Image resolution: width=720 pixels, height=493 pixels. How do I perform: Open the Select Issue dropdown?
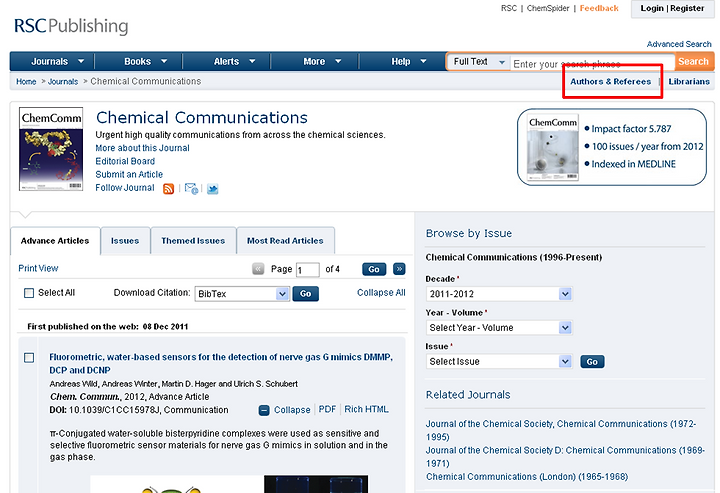[x=499, y=362]
